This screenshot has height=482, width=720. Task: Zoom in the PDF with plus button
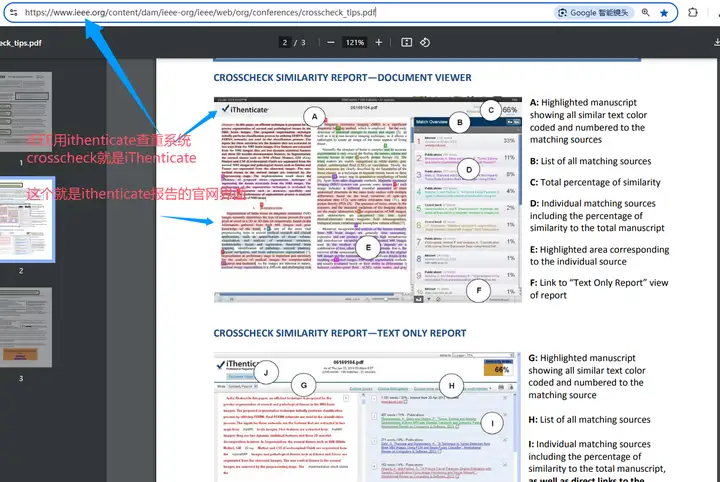pos(378,43)
